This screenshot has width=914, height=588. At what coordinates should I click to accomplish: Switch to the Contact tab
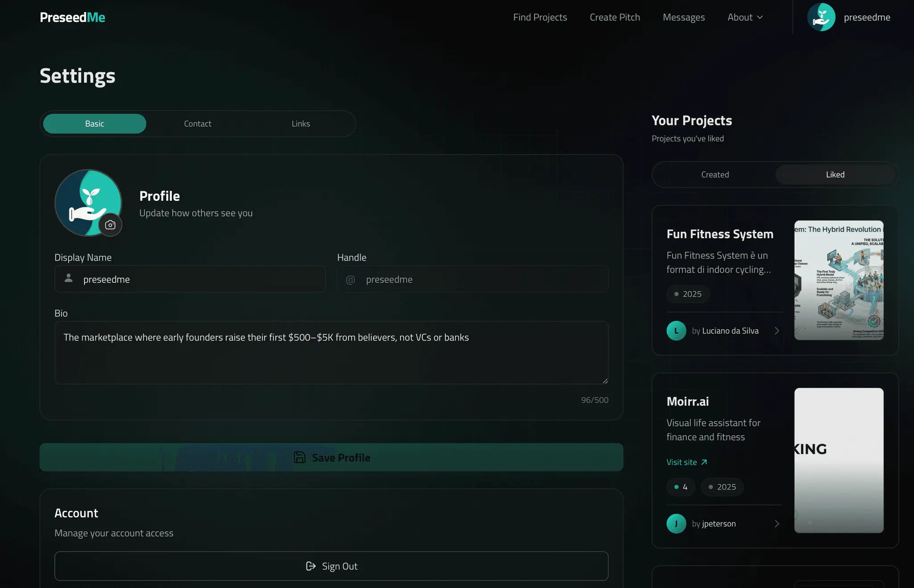tap(198, 124)
